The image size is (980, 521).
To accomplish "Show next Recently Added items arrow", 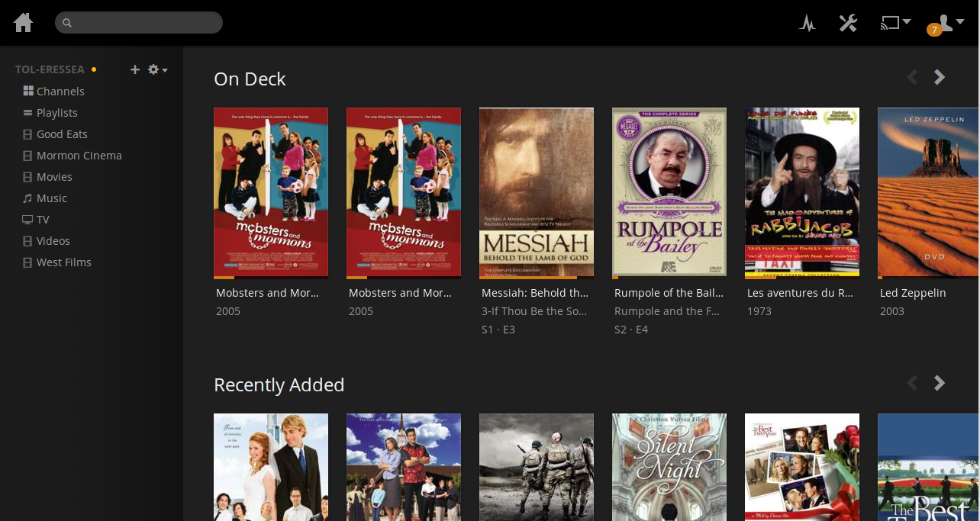I will (x=940, y=383).
